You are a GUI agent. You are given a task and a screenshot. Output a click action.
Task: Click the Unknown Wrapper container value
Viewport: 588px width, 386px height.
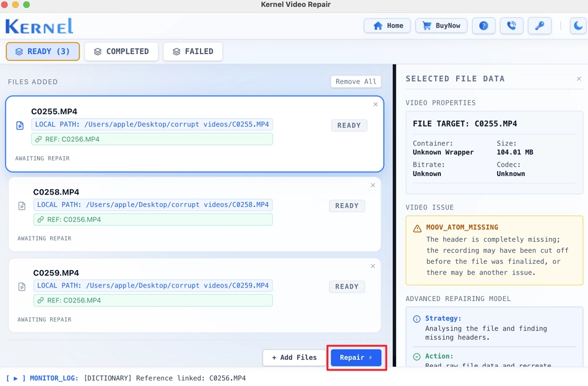(443, 152)
